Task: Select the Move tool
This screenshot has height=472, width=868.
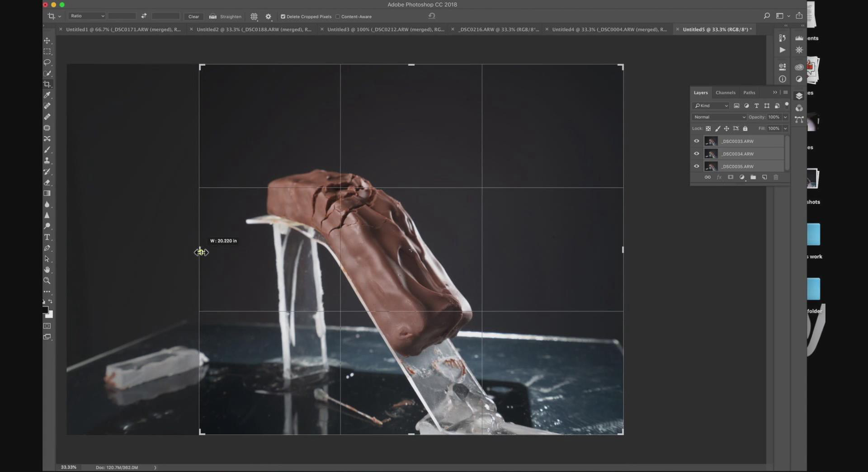Action: [47, 41]
